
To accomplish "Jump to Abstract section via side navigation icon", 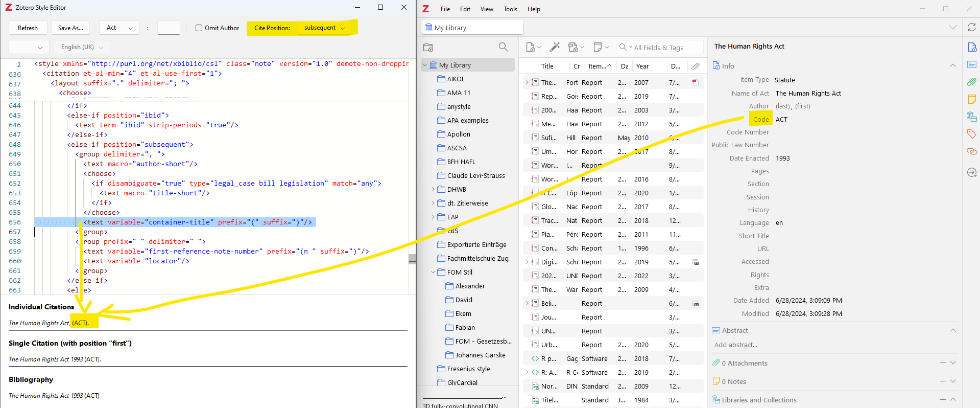I will 971,64.
